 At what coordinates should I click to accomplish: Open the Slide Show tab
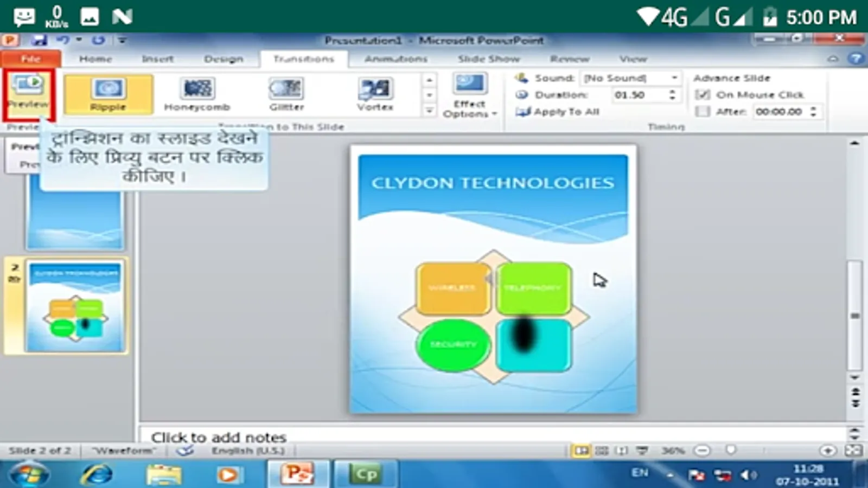coord(489,59)
